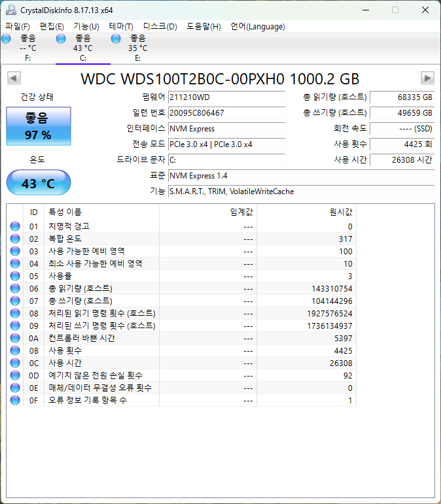
Task: Select the C: drive 43 °C tab
Action: coord(82,48)
